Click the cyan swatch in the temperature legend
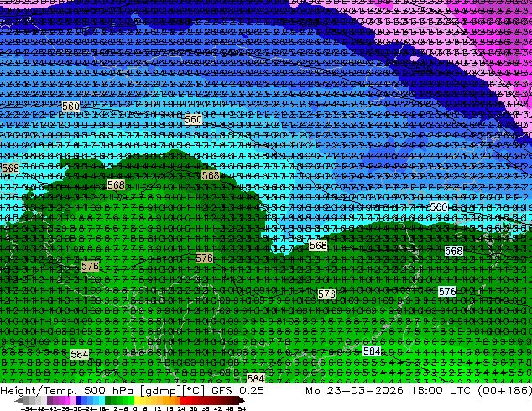This screenshot has height=411, width=532. 102,400
